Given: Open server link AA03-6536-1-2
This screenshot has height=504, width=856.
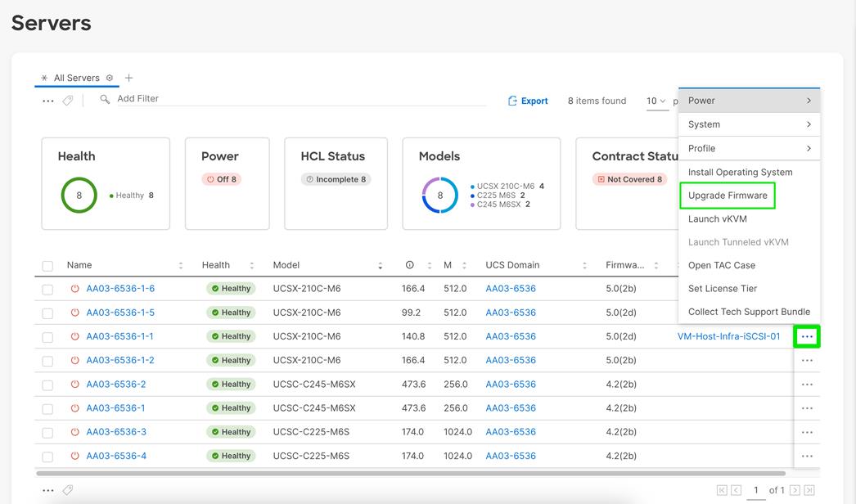Looking at the screenshot, I should point(120,360).
